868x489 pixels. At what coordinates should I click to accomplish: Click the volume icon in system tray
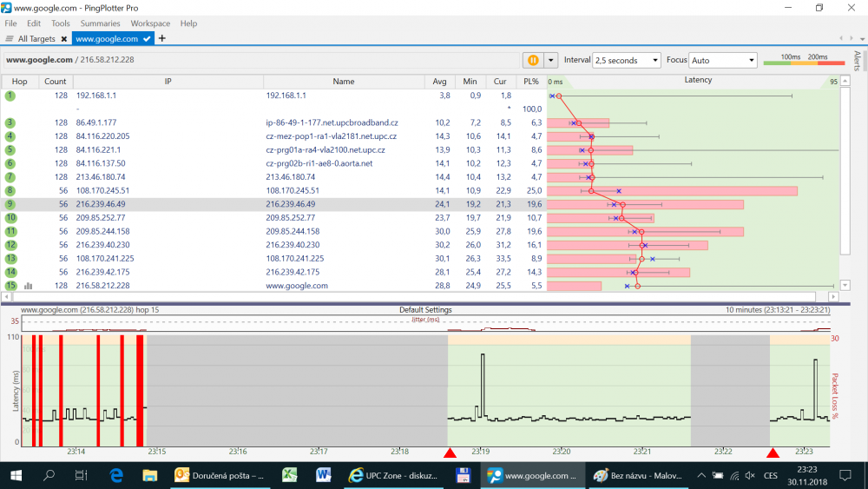click(x=750, y=475)
